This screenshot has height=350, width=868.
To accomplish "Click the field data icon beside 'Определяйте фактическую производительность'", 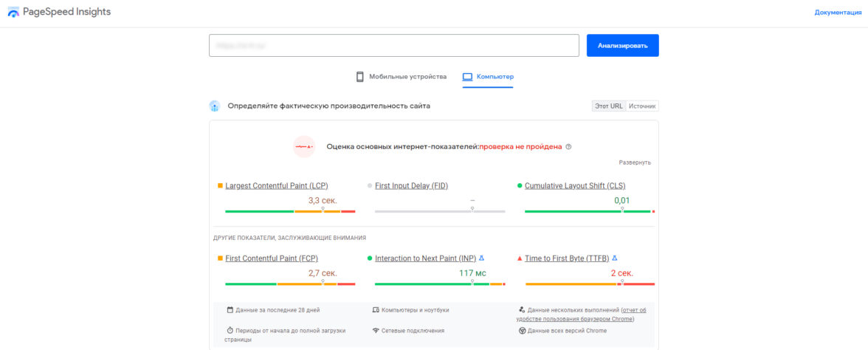I will (x=215, y=106).
